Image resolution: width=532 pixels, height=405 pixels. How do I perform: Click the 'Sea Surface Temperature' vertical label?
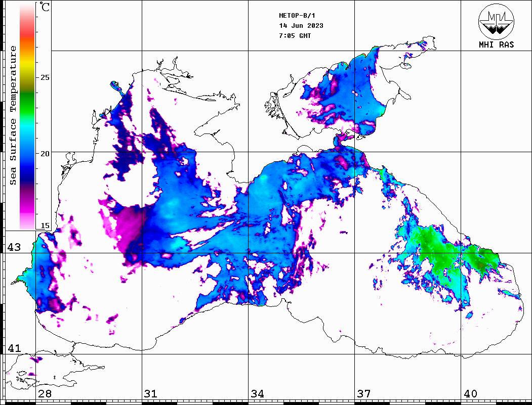pyautogui.click(x=13, y=116)
